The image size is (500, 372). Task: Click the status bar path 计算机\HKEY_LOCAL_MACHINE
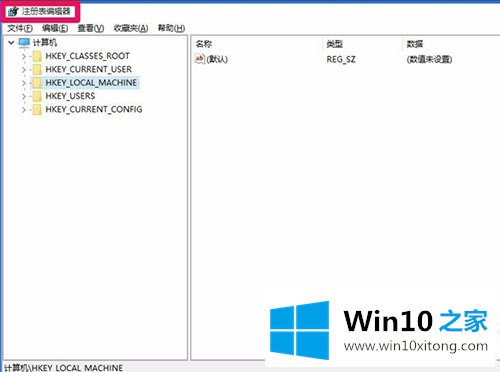click(63, 368)
